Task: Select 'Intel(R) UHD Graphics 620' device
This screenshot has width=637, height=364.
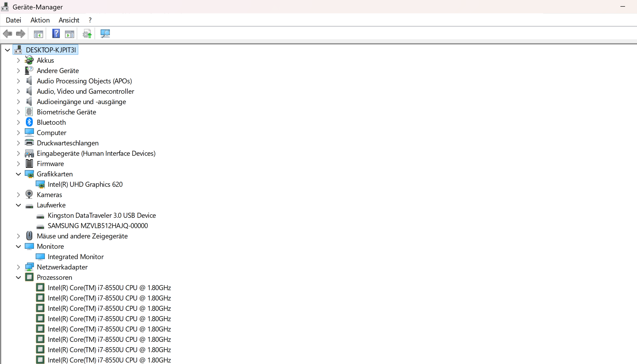Action: pyautogui.click(x=85, y=184)
